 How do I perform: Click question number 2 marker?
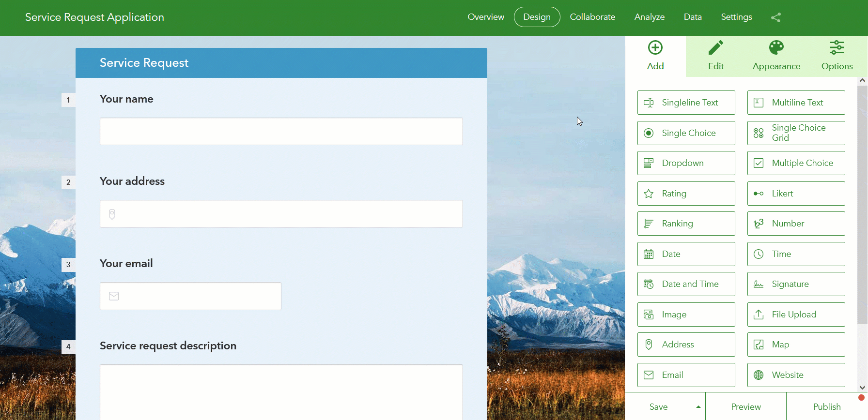point(68,182)
